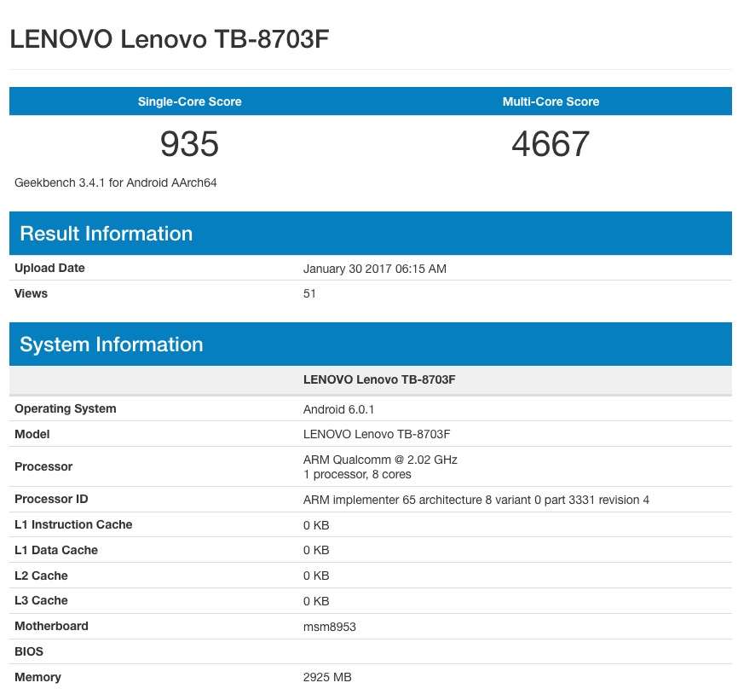Click the Processor ID label
The image size is (738, 700).
(x=51, y=499)
